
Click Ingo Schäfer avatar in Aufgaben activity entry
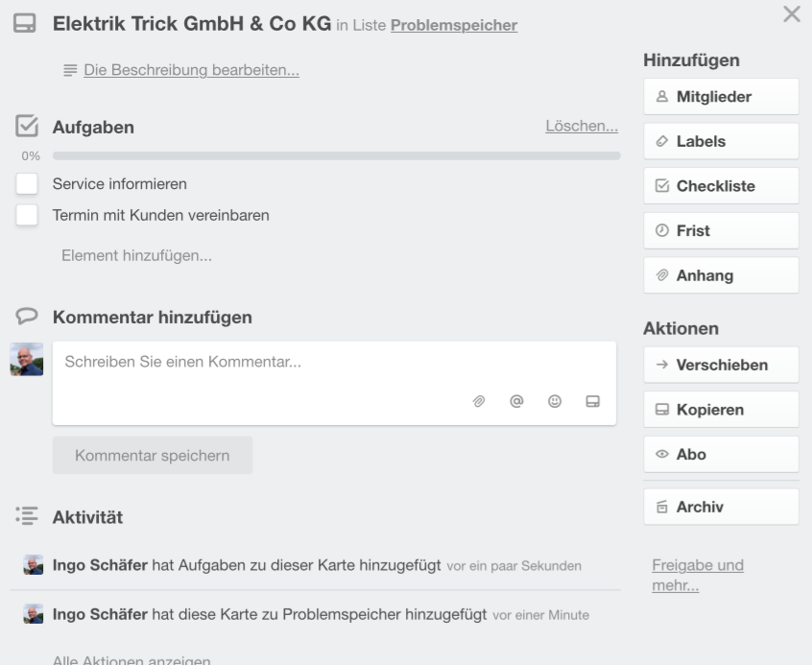tap(34, 565)
